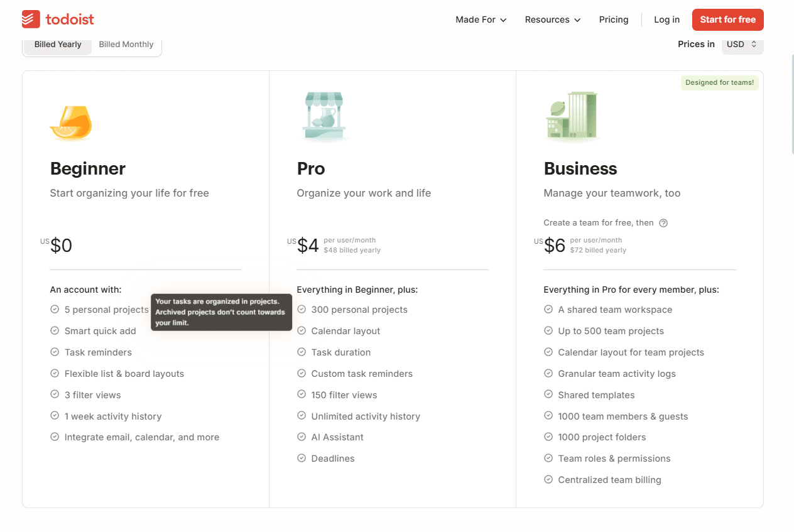Click the check icon beside Flexible list & board layouts
Image resolution: width=794 pixels, height=532 pixels.
tap(55, 374)
